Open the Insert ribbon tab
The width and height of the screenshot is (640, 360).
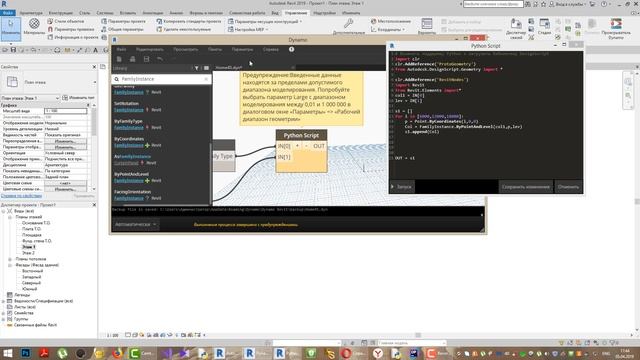pyautogui.click(x=128, y=13)
